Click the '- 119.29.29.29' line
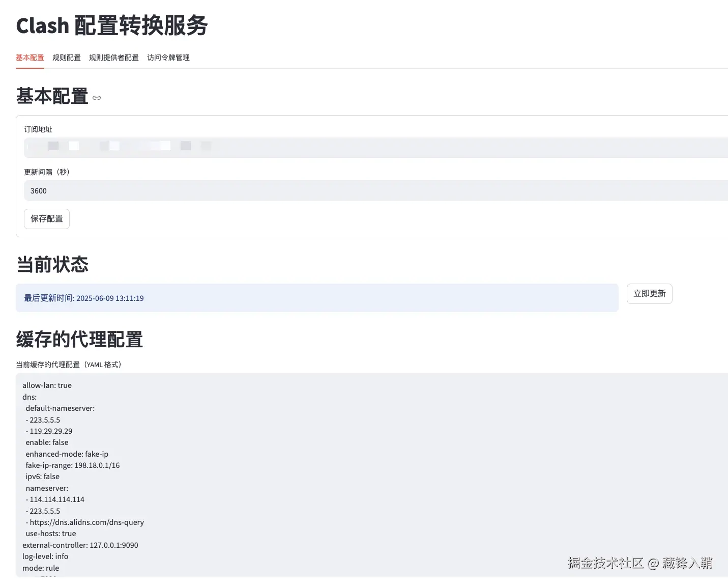 [49, 431]
